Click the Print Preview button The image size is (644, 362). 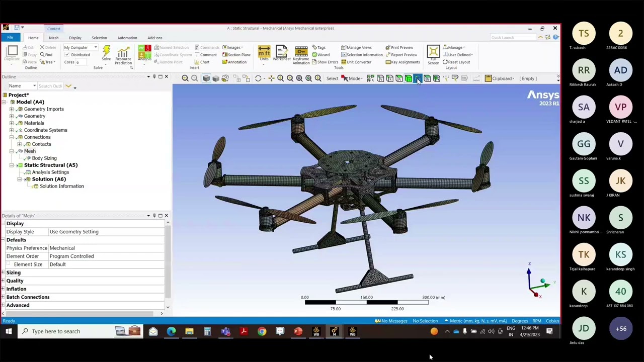tap(399, 48)
